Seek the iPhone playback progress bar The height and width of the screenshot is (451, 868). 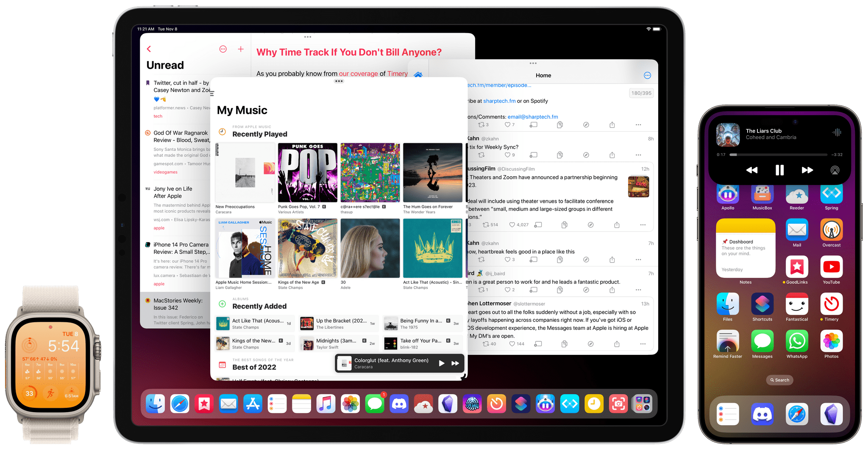click(779, 155)
